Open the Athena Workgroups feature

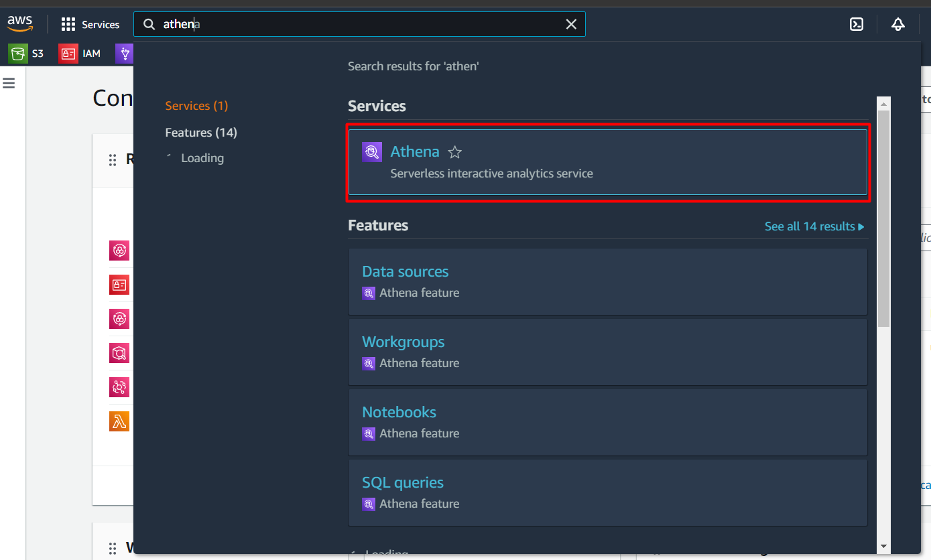coord(403,342)
